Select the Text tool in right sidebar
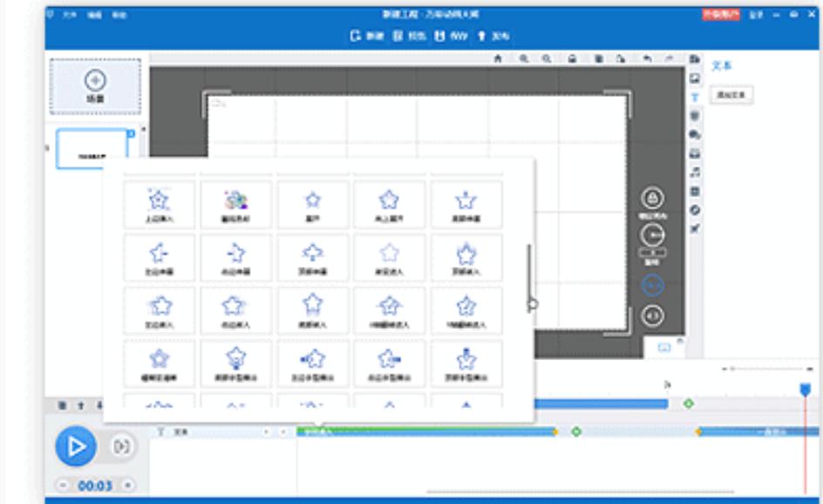 tap(695, 97)
